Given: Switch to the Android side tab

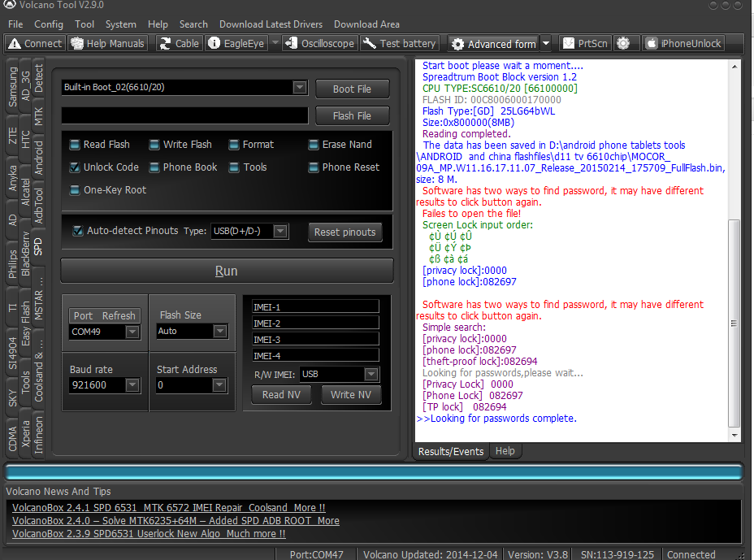Looking at the screenshot, I should click(x=38, y=158).
